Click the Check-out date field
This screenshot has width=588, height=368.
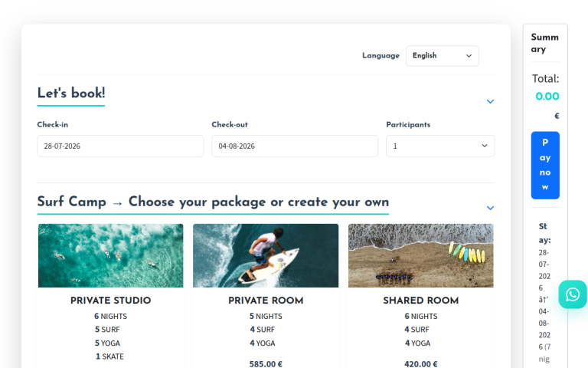[x=295, y=146]
